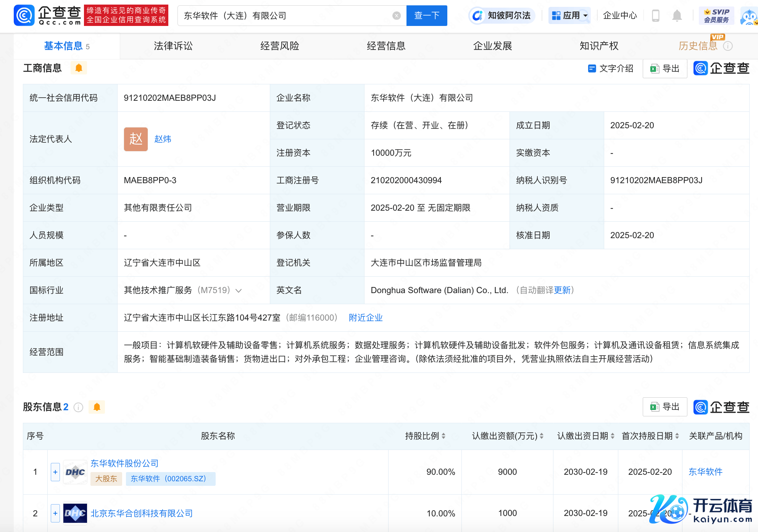
Task: Expand the 国标行业 industry chevron
Action: pos(239,291)
